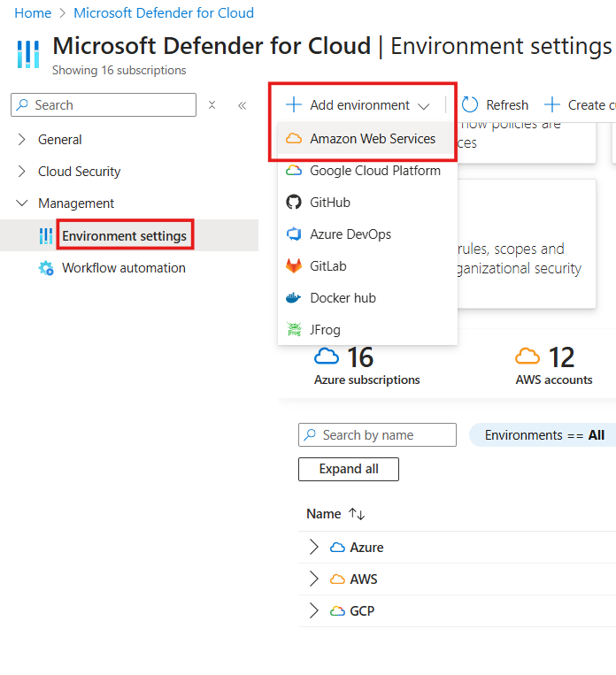This screenshot has height=675, width=616.
Task: Select JFrog in the Add environment menu
Action: coord(367,330)
